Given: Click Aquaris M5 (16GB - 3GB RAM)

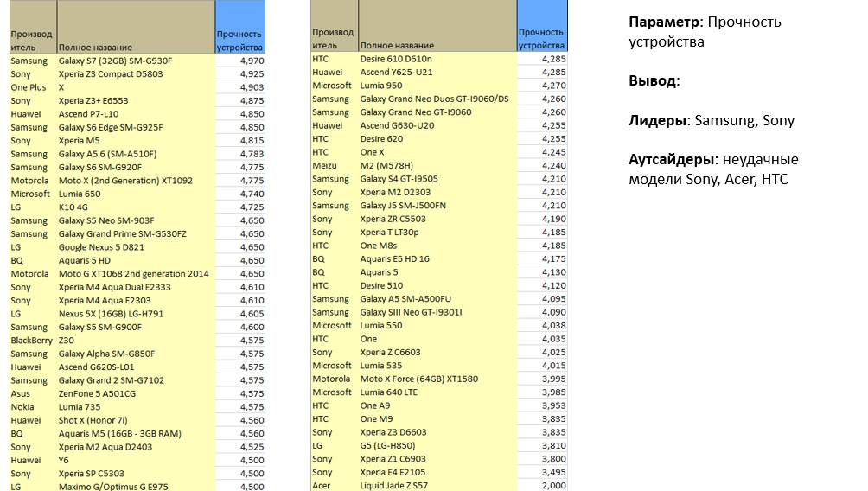Looking at the screenshot, I should pyautogui.click(x=119, y=433).
